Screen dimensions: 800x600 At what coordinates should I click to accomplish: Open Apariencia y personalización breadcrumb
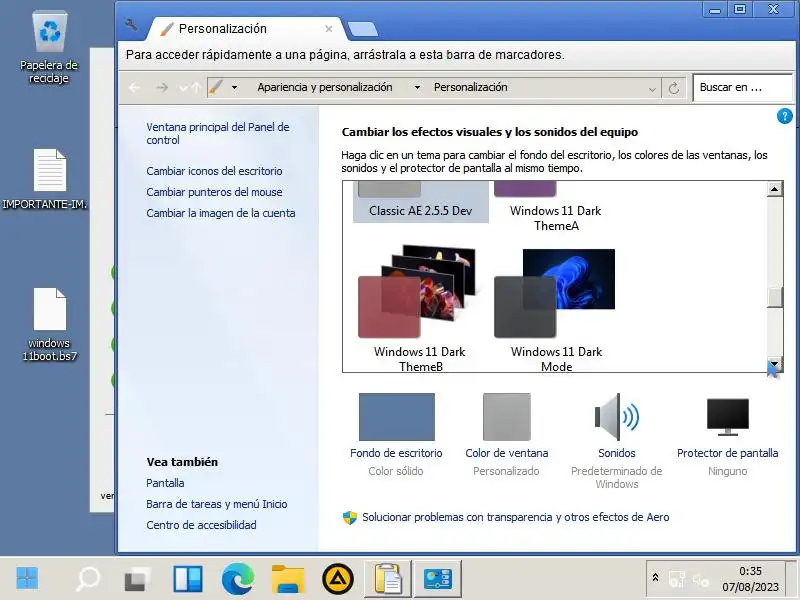[x=325, y=87]
